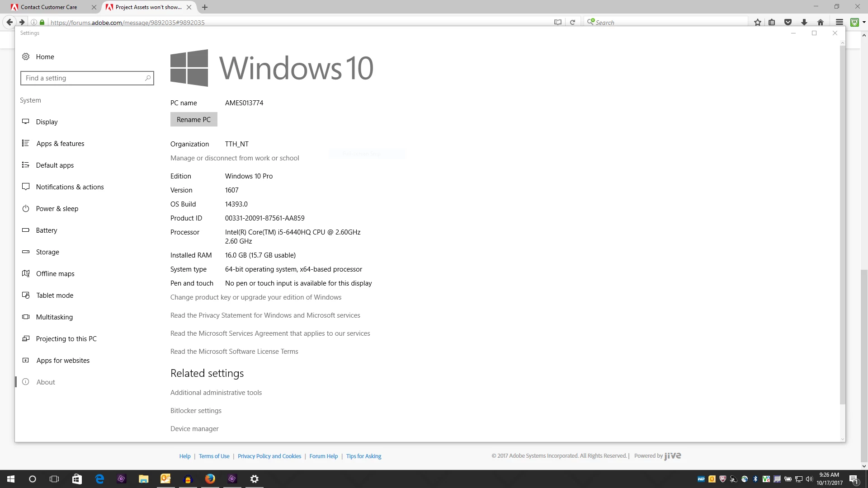Expand the McAfee toolbar dropdown arrow
This screenshot has height=488, width=868.
click(864, 22)
